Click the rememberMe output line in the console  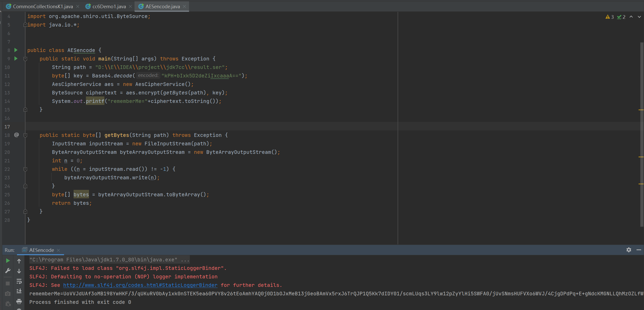[336, 294]
